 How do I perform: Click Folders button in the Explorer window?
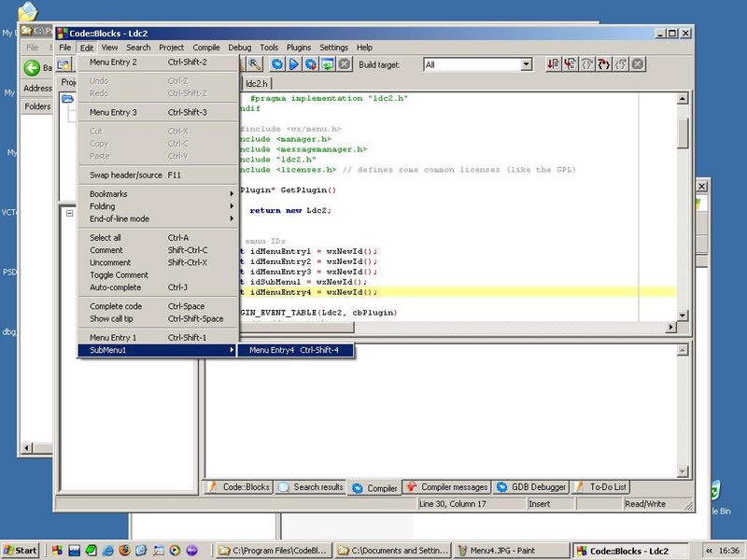point(37,106)
